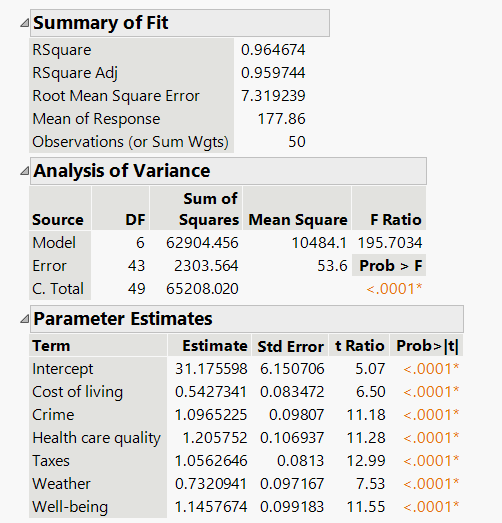This screenshot has height=523, width=502.
Task: Collapse the Parameter Estimates disclosure triangle
Action: click(24, 319)
